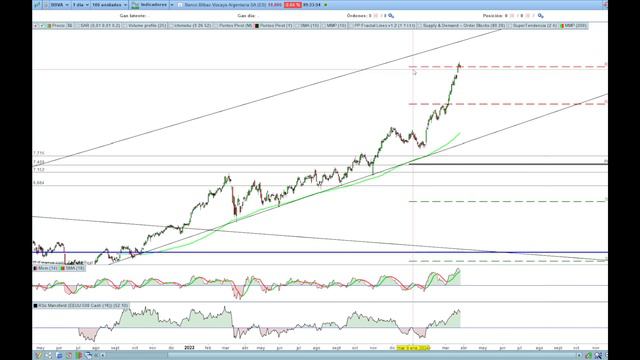Click the black color swatch of Puntos Pivot (Y)

coord(257,26)
